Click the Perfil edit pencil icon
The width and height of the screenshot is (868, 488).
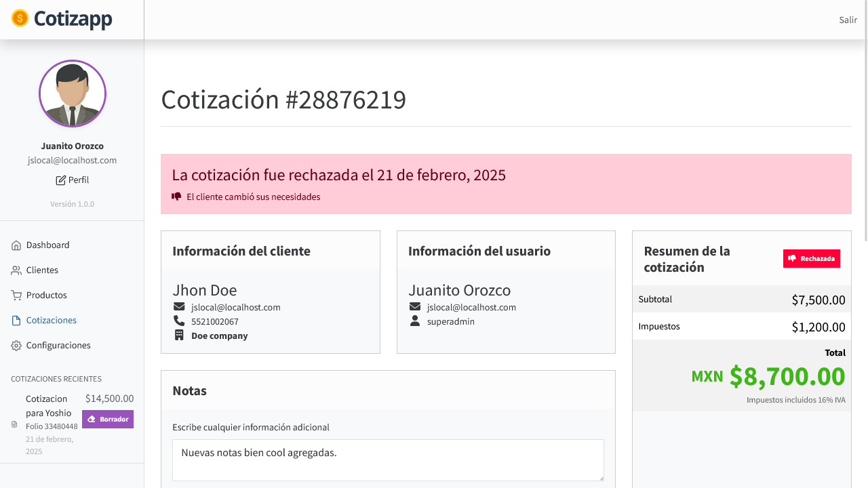pyautogui.click(x=61, y=180)
